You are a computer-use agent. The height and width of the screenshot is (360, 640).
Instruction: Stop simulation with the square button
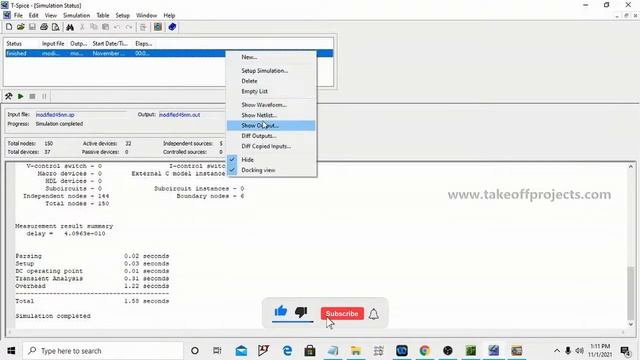pyautogui.click(x=32, y=96)
